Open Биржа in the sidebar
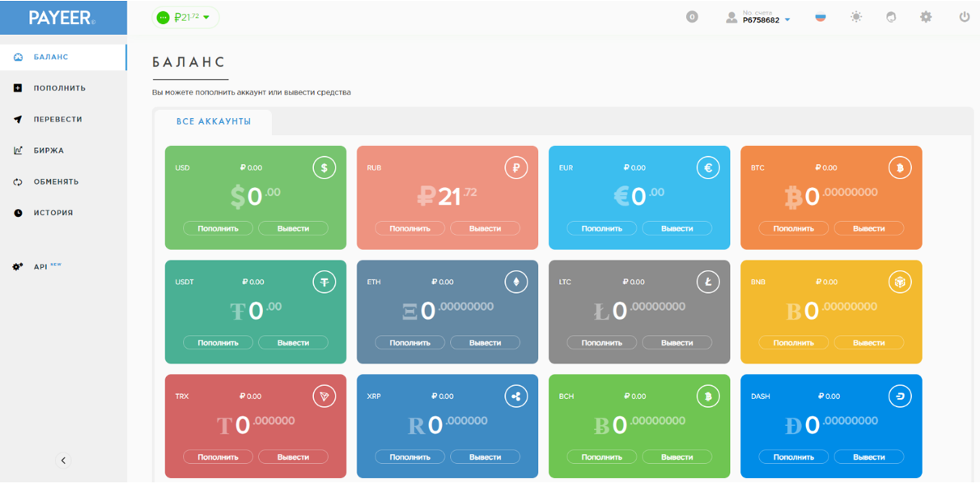Image resolution: width=980 pixels, height=488 pixels. point(63,151)
